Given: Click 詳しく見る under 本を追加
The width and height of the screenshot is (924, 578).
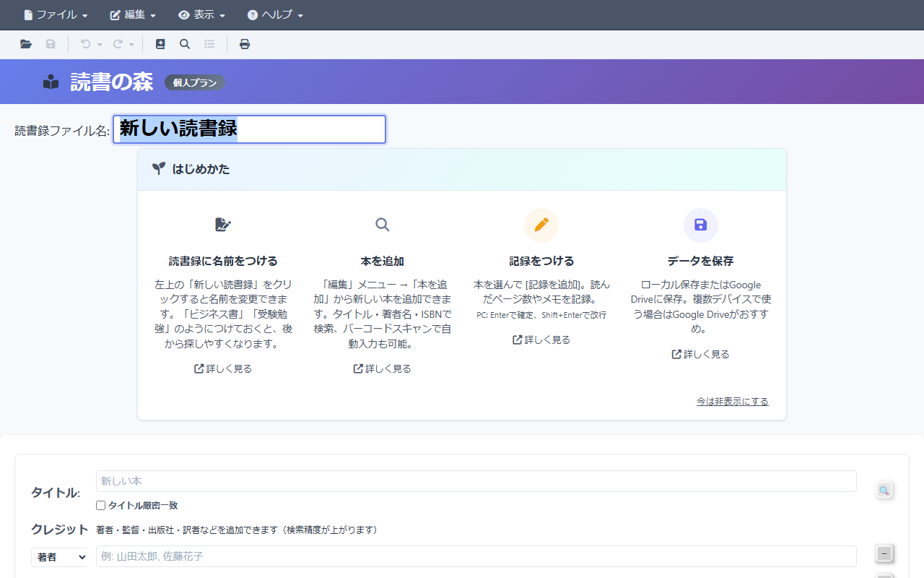Looking at the screenshot, I should [x=382, y=368].
